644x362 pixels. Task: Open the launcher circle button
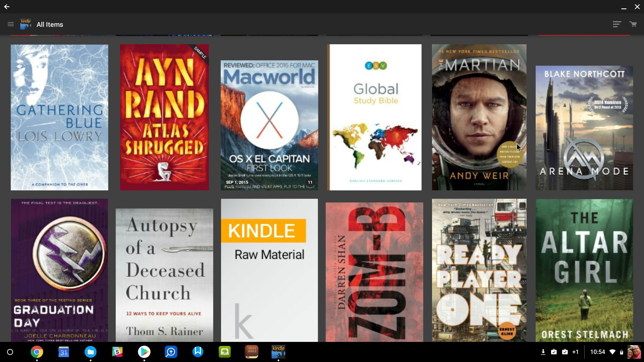coord(10,352)
